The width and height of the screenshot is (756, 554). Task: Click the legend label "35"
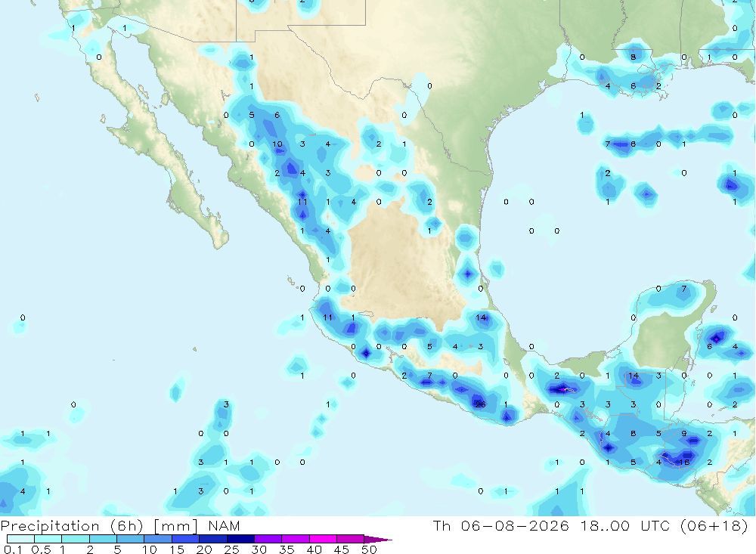click(x=287, y=549)
